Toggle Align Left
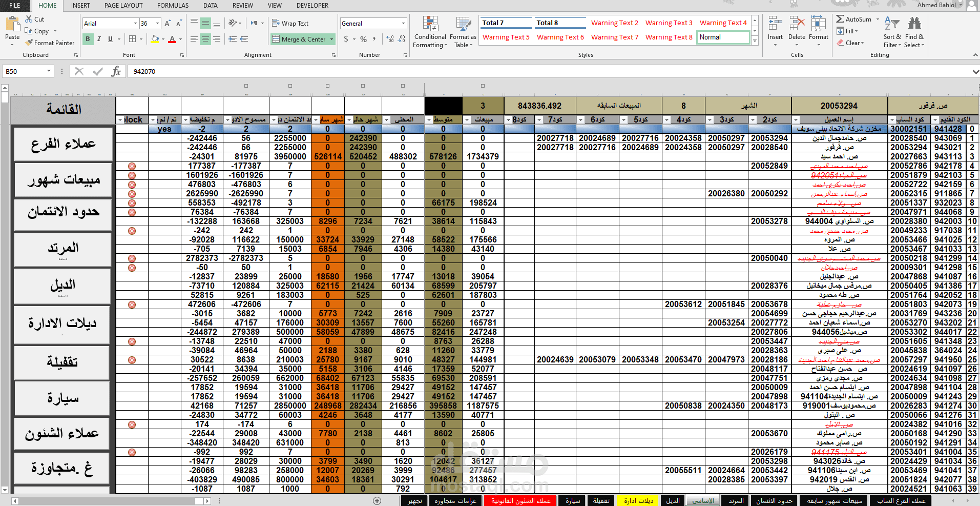The width and height of the screenshot is (980, 506). tap(194, 39)
